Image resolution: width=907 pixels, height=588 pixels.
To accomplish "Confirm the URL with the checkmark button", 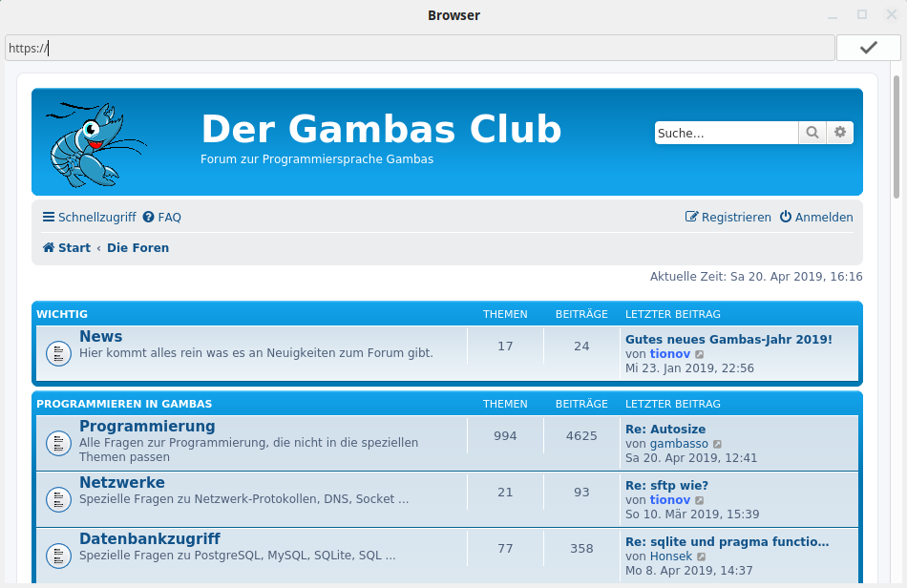I will click(868, 48).
